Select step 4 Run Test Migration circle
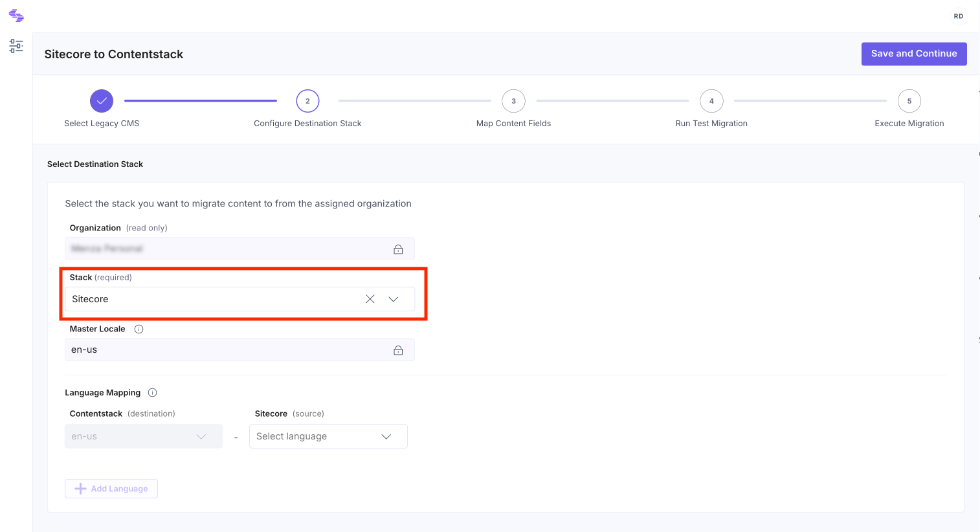This screenshot has width=980, height=532. click(711, 101)
